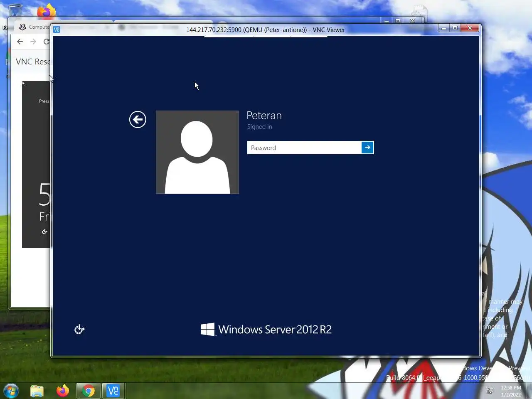
Task: Click the back arrow beside the user avatar
Action: click(138, 120)
